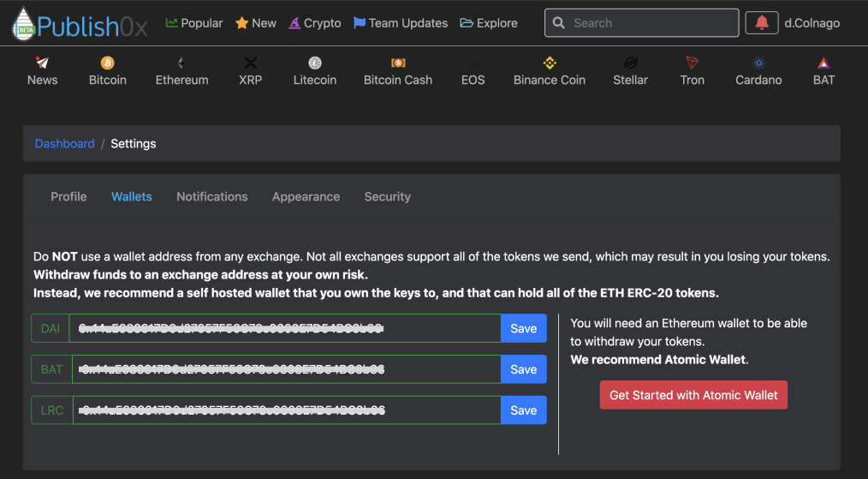Image resolution: width=868 pixels, height=479 pixels.
Task: Click the Crypto flask icon
Action: [294, 23]
